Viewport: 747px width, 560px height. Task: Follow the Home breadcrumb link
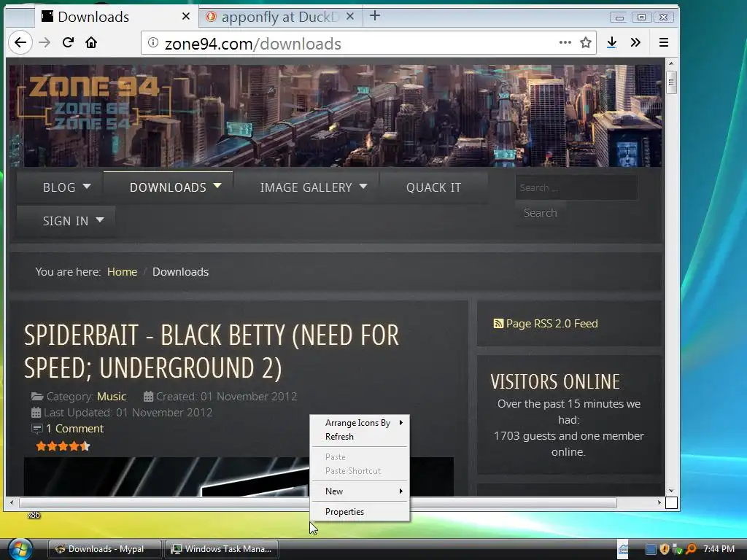(122, 272)
